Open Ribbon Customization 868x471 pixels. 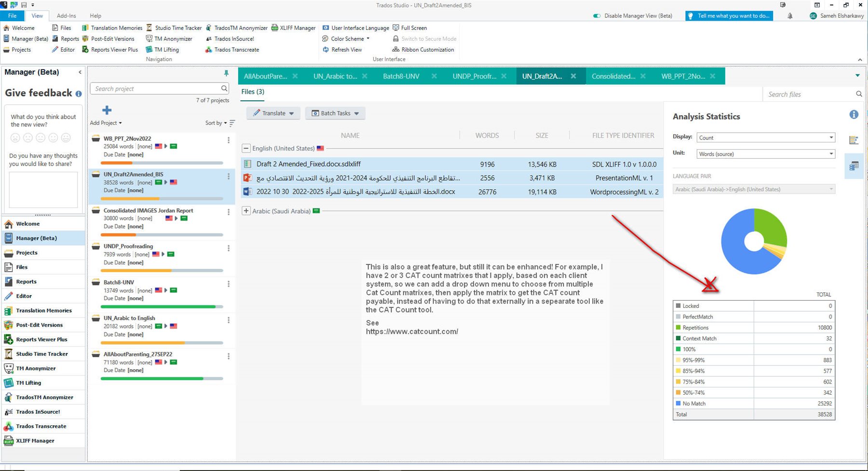[423, 49]
